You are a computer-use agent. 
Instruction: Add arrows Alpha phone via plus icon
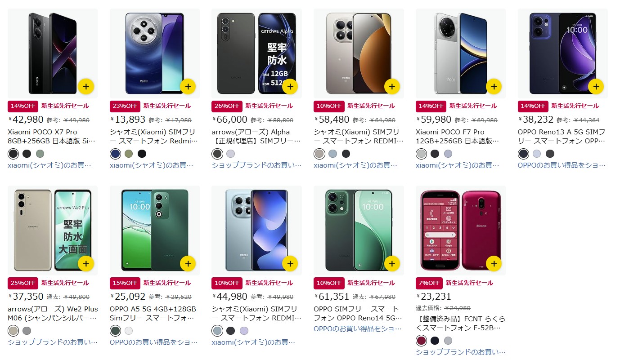click(x=290, y=86)
